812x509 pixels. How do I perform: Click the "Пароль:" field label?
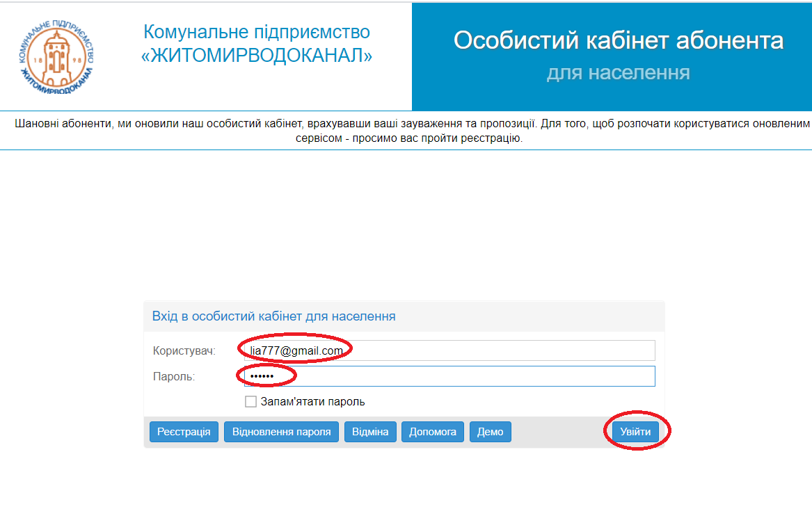174,376
